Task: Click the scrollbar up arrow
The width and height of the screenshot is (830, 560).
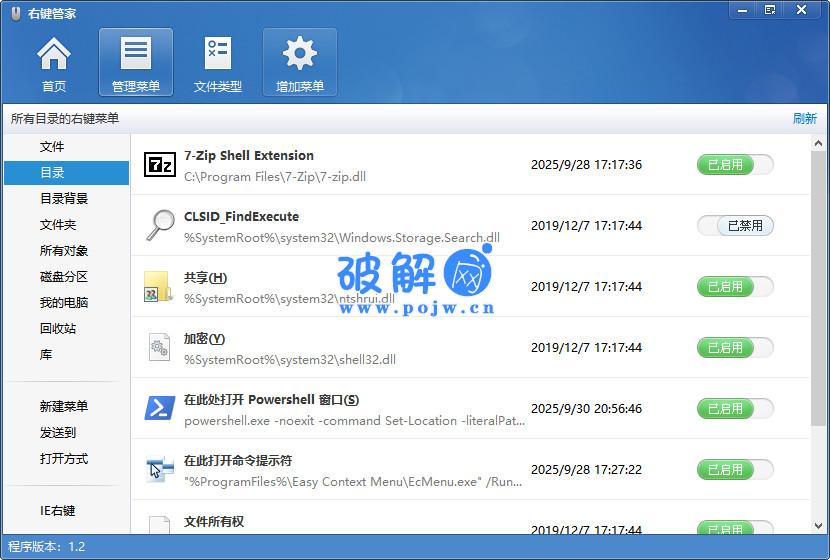Action: click(818, 143)
